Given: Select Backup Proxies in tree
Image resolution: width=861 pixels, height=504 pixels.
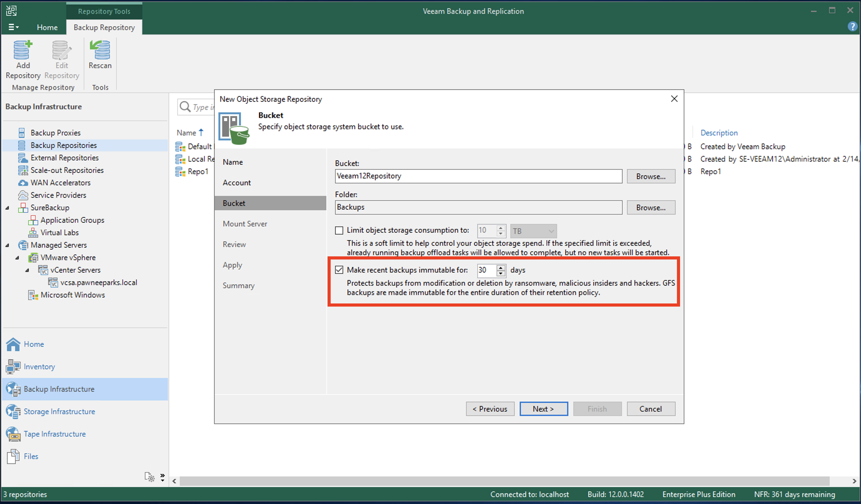Looking at the screenshot, I should click(55, 133).
